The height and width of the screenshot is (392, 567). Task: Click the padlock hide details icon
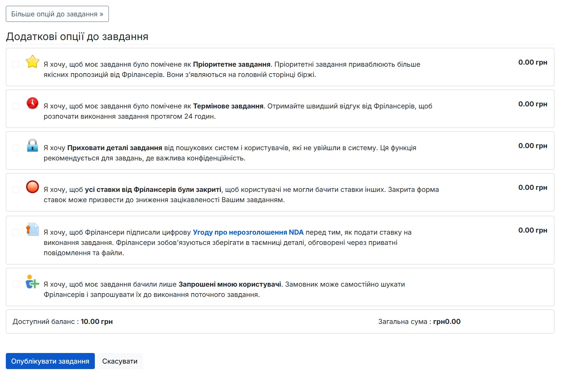(33, 145)
